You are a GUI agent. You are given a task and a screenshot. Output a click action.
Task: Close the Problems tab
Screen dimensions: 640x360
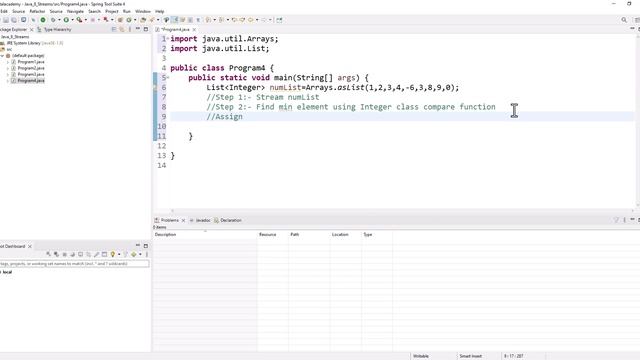pyautogui.click(x=183, y=220)
